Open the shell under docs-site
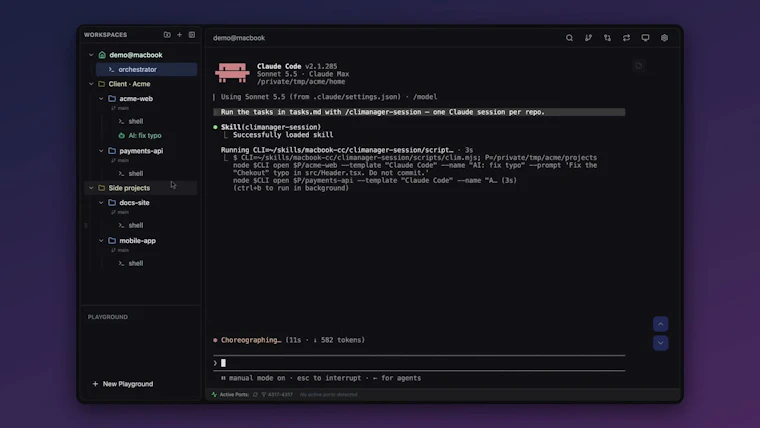760x428 pixels. [136, 225]
